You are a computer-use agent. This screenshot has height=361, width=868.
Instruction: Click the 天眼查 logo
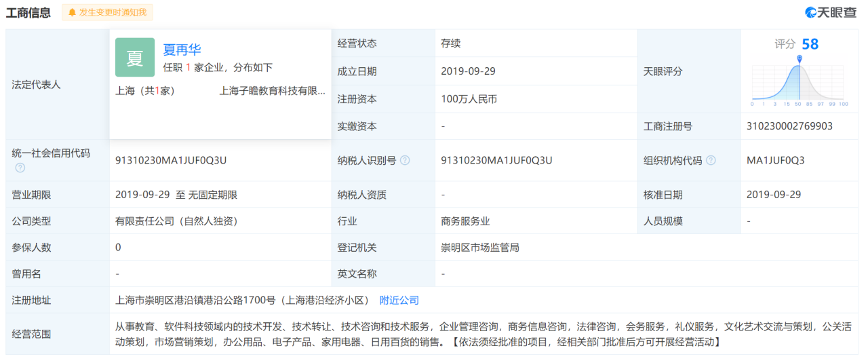tap(830, 12)
